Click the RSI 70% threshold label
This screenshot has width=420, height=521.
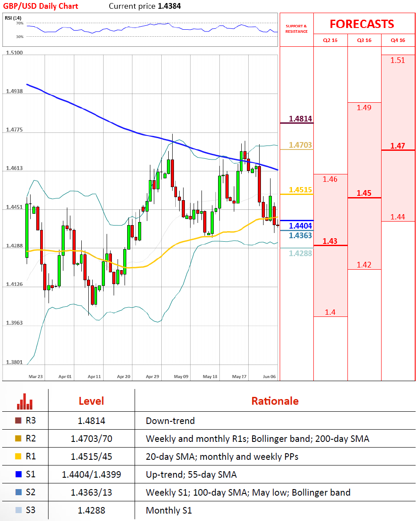(20, 23)
